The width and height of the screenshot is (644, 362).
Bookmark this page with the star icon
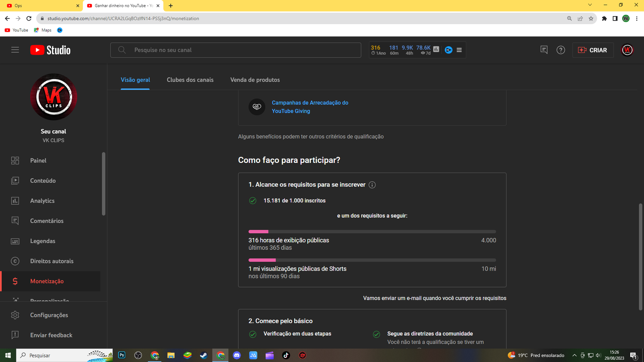[591, 19]
